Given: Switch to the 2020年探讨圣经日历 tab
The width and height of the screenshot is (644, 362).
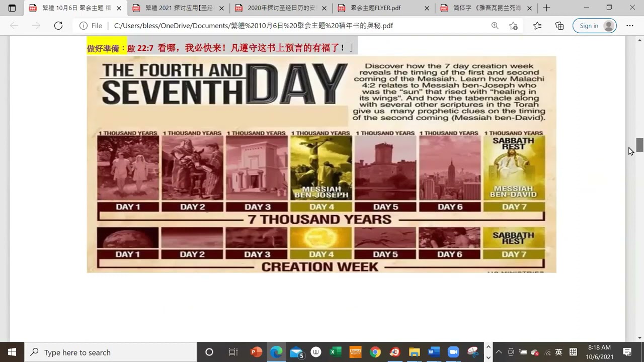Looking at the screenshot, I should (281, 8).
